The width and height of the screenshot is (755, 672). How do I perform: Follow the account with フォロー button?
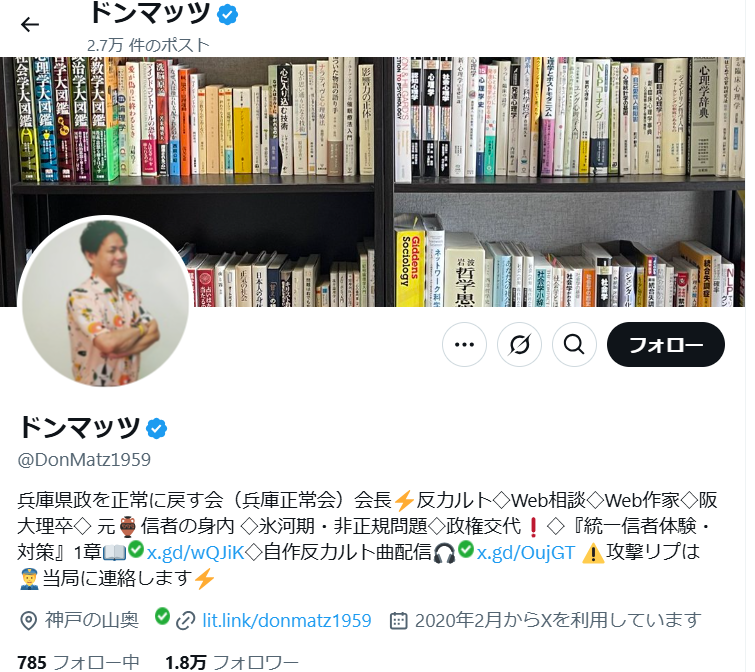(x=665, y=345)
